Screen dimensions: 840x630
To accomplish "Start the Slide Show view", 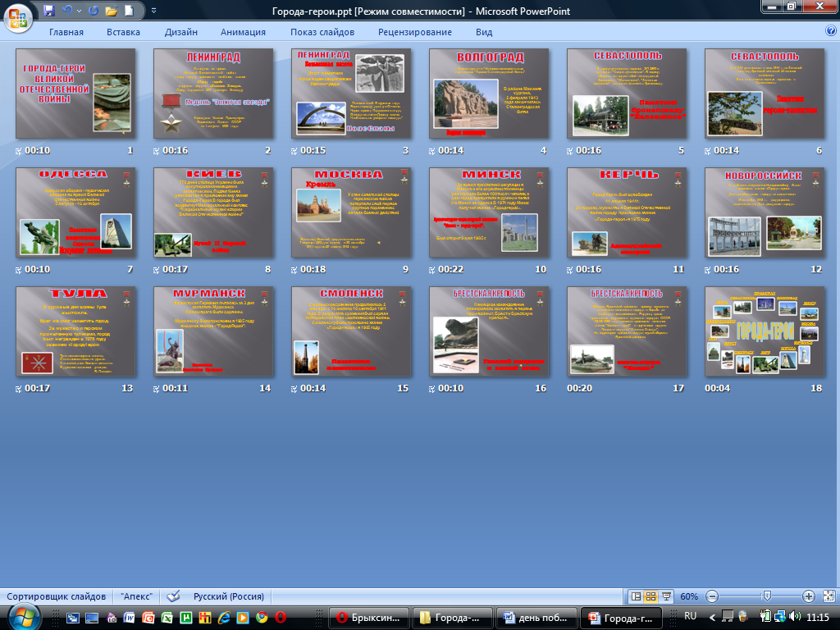I will (667, 596).
